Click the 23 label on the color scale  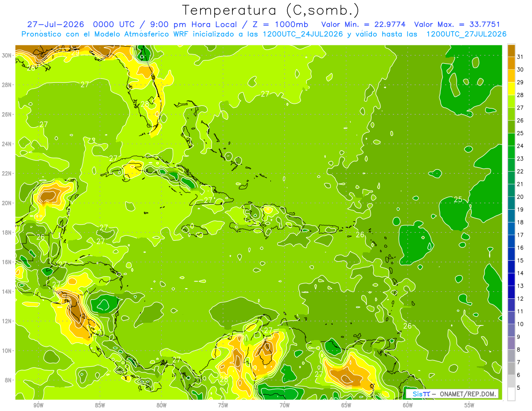520,158
